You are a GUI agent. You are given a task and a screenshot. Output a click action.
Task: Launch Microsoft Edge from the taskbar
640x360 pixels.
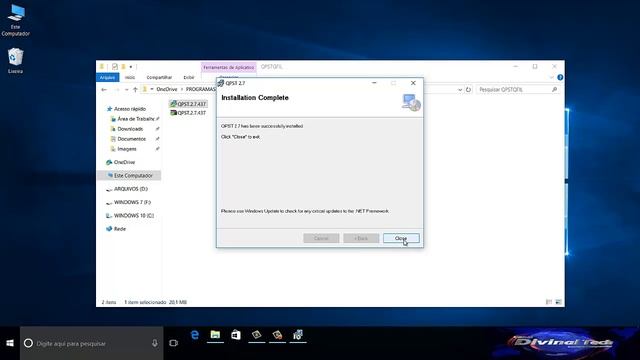[x=195, y=336]
